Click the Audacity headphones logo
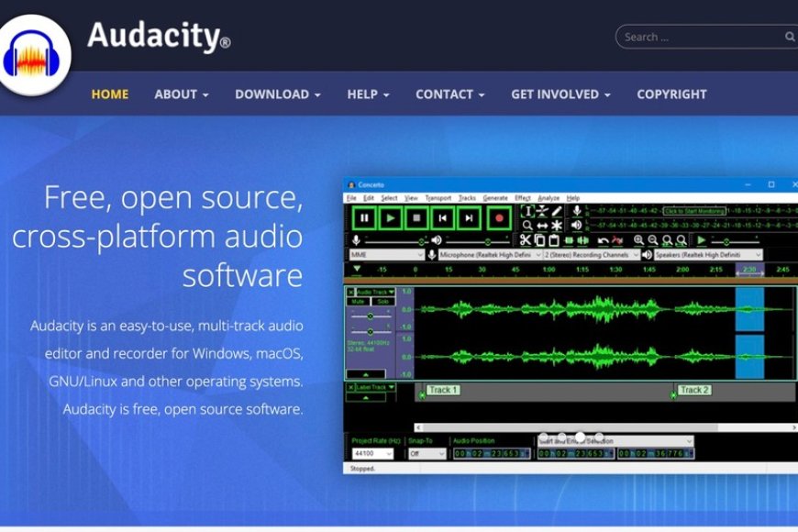The image size is (798, 532). 30,55
